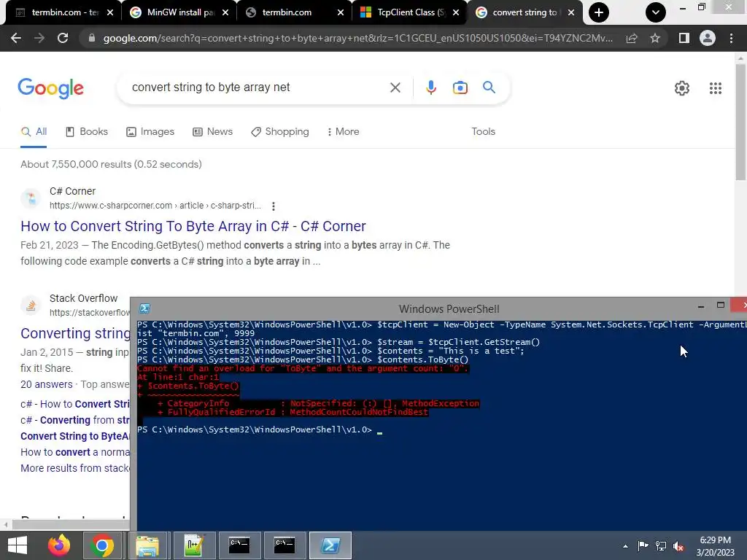Click More results from stackoverflow link

75,468
